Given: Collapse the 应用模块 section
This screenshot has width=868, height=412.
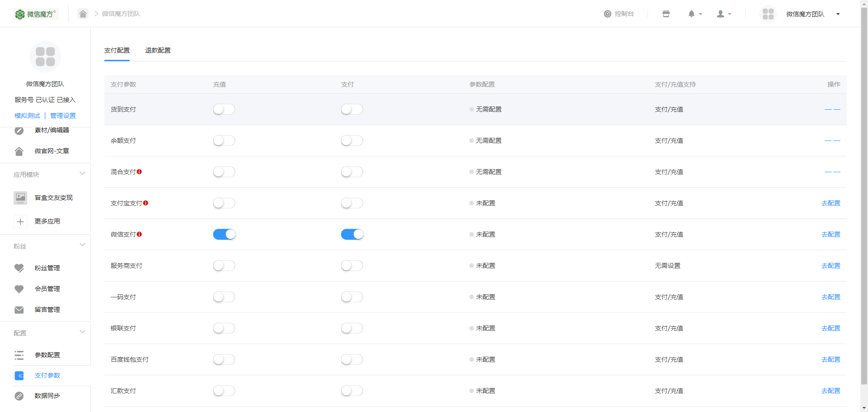Looking at the screenshot, I should coord(82,173).
